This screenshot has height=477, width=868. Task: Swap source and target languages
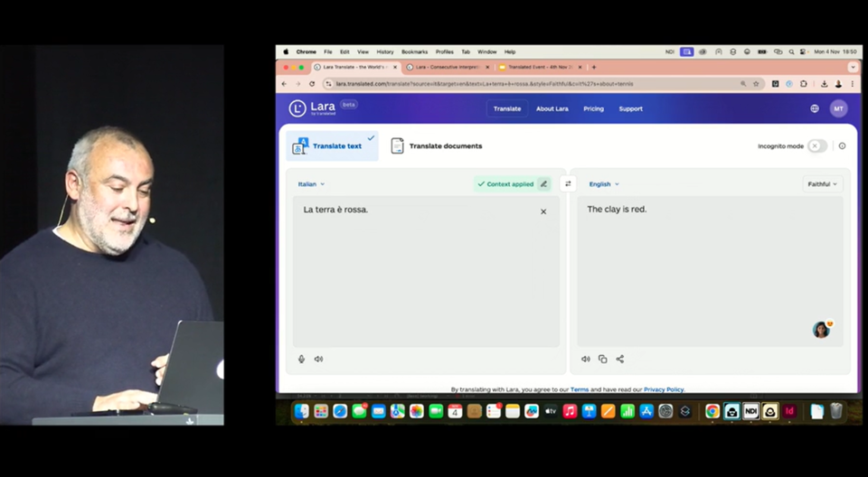(x=568, y=183)
